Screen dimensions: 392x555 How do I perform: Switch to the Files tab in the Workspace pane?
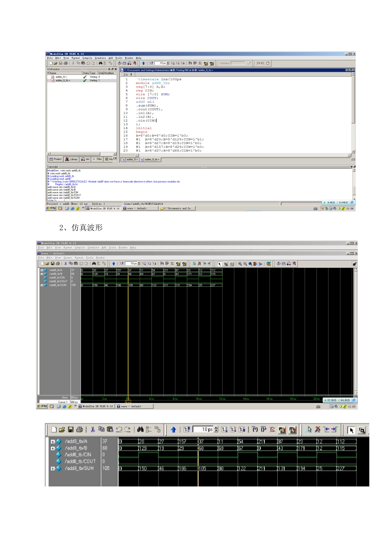tap(97, 159)
